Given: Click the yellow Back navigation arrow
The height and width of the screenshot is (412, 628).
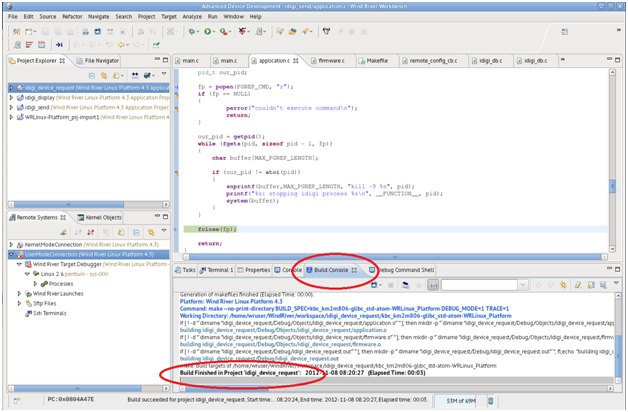Looking at the screenshot, I should [x=121, y=45].
